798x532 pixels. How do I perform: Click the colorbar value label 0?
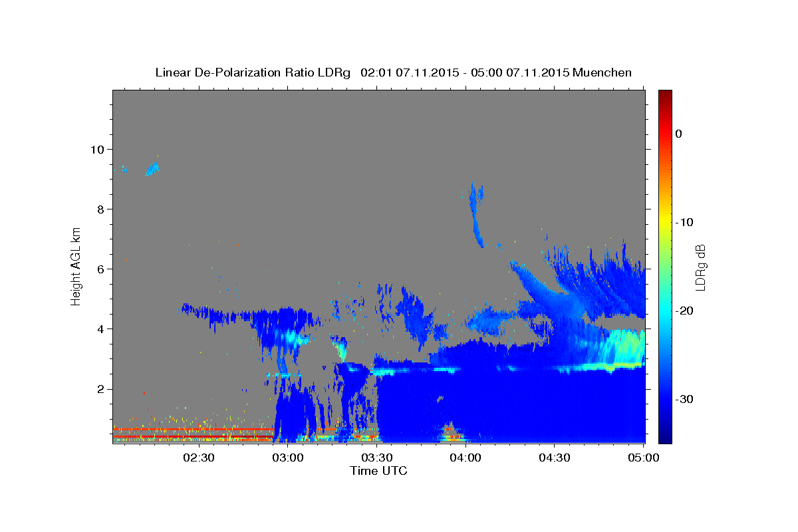(x=679, y=134)
